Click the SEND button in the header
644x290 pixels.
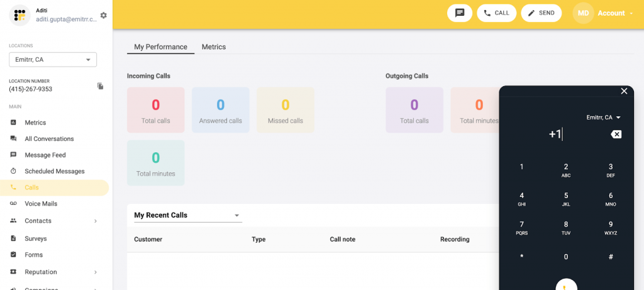click(x=541, y=13)
